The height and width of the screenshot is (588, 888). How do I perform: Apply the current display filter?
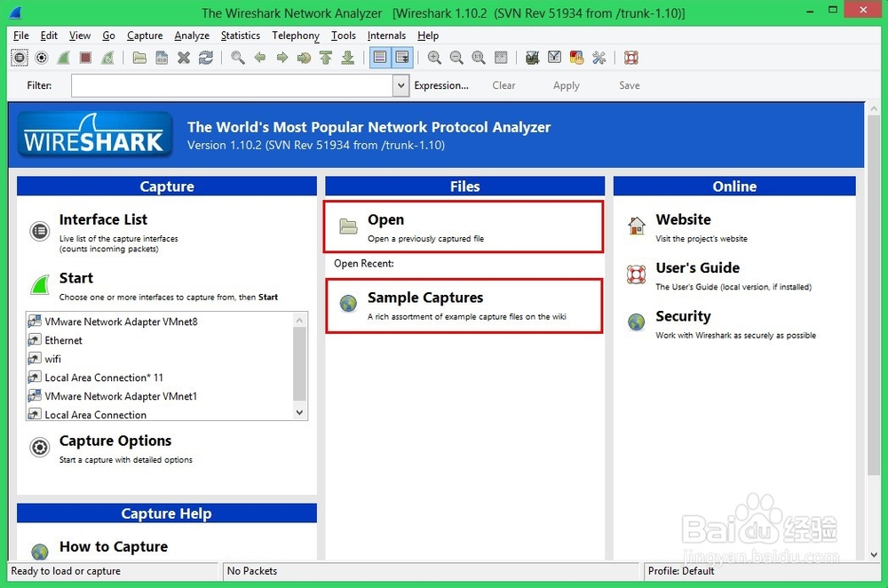coord(566,85)
